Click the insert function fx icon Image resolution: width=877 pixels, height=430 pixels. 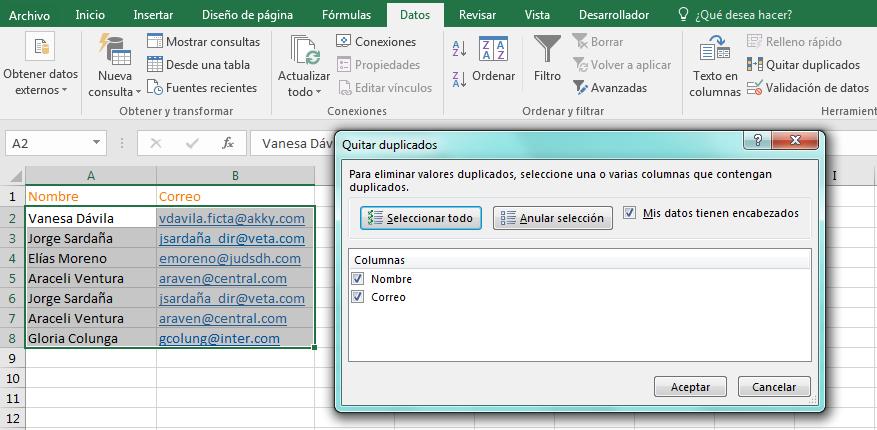point(228,143)
